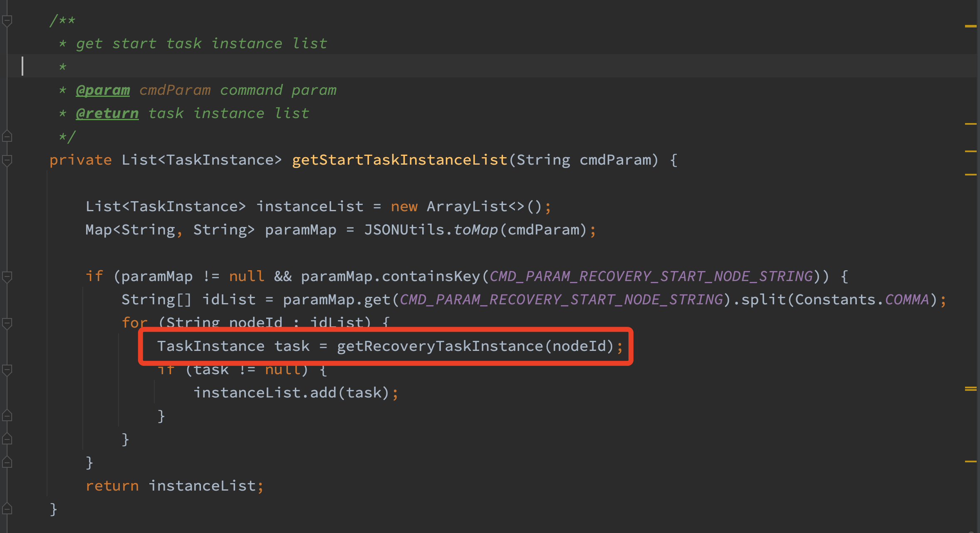Click return instanceList statement
The width and height of the screenshot is (980, 533).
click(x=175, y=486)
